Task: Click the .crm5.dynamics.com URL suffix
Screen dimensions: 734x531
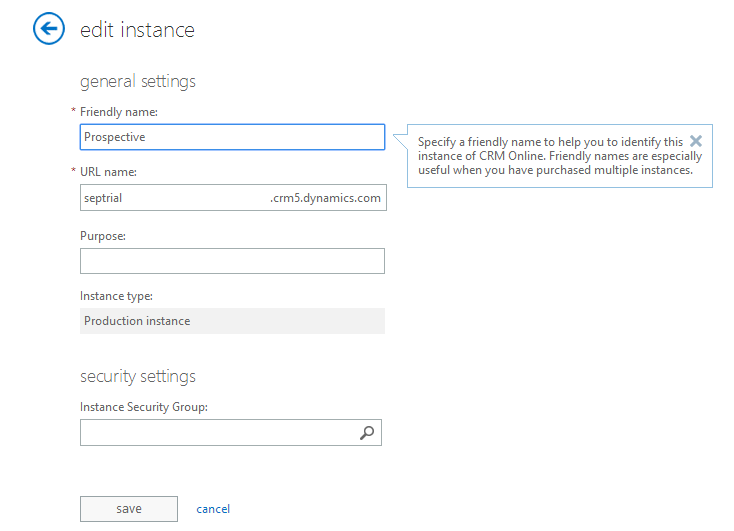Action: pyautogui.click(x=325, y=198)
